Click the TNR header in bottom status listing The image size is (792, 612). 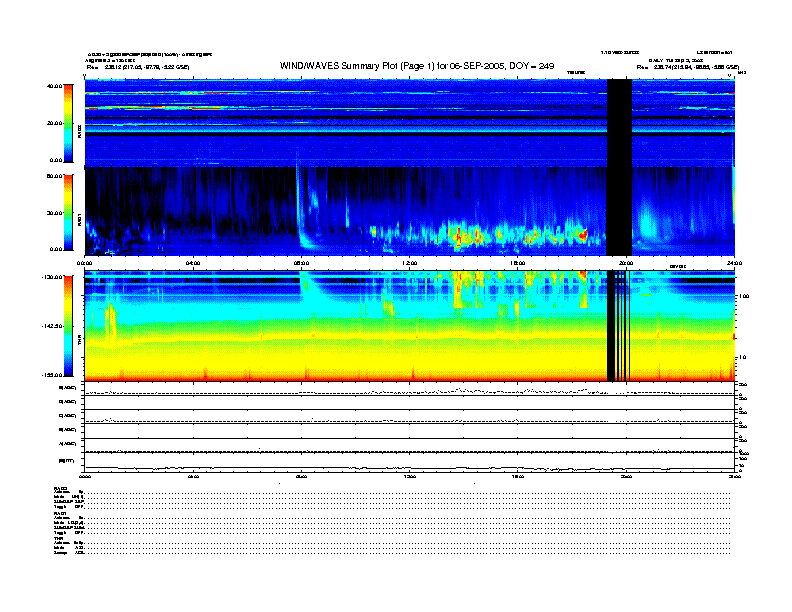tap(58, 539)
